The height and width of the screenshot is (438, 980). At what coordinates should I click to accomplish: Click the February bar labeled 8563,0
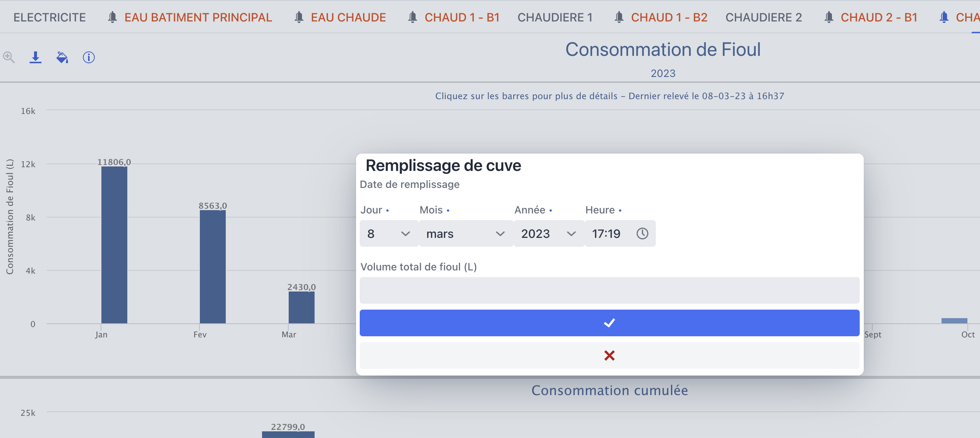tap(213, 267)
